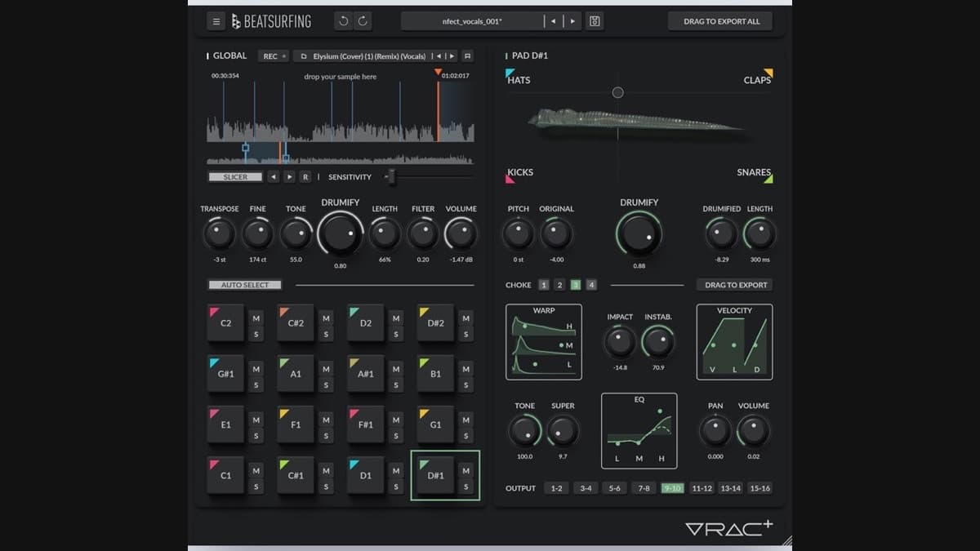Mute the G#1 pad
Screen dimensions: 980x551
256,369
